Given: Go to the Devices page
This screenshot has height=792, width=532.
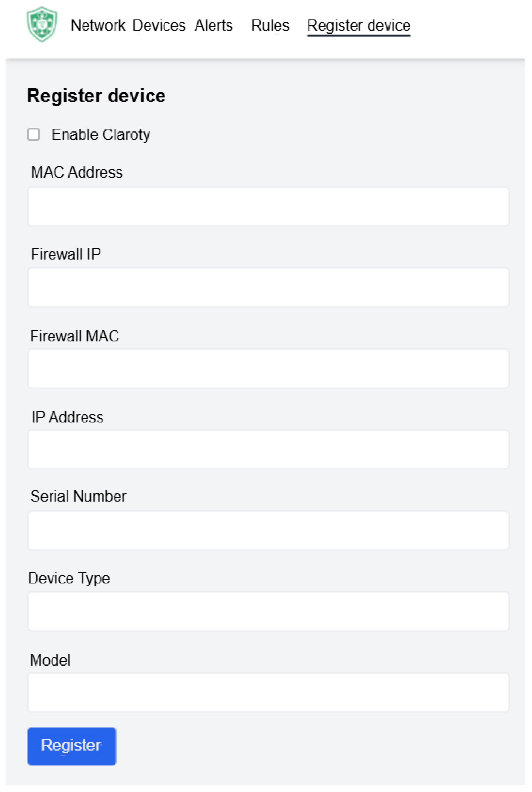Looking at the screenshot, I should (x=159, y=26).
